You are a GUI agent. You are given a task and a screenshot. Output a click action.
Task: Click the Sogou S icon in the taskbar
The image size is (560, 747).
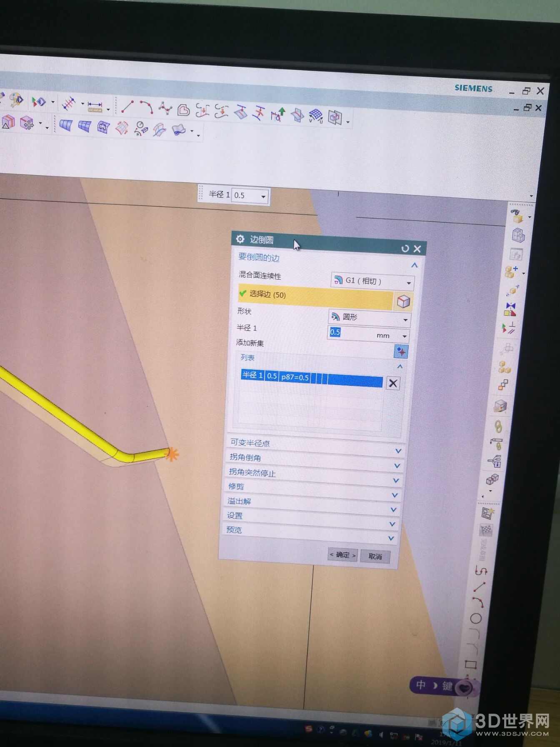click(x=309, y=729)
